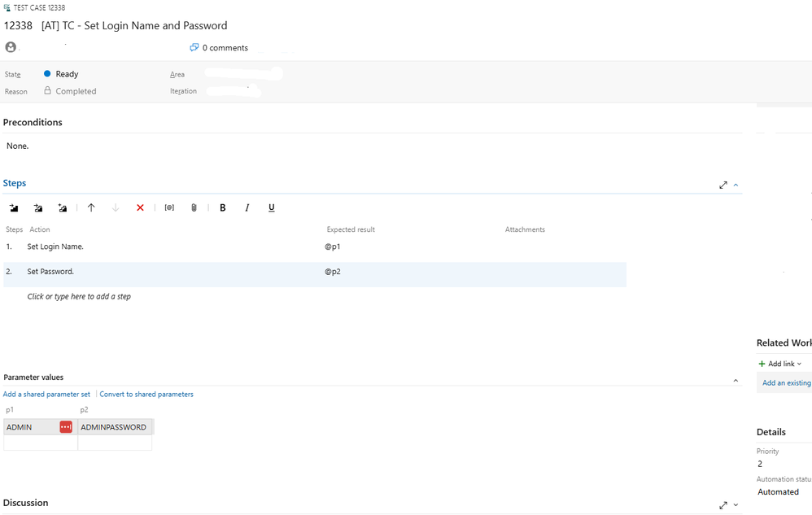The width and height of the screenshot is (812, 515).
Task: Click 'Click or type here to add a step'
Action: pos(79,297)
